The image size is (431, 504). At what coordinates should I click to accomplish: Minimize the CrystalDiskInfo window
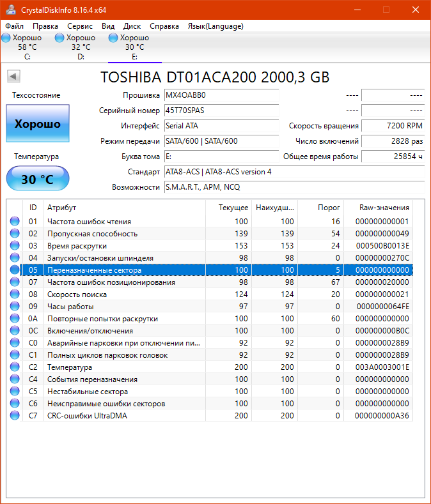[357, 10]
